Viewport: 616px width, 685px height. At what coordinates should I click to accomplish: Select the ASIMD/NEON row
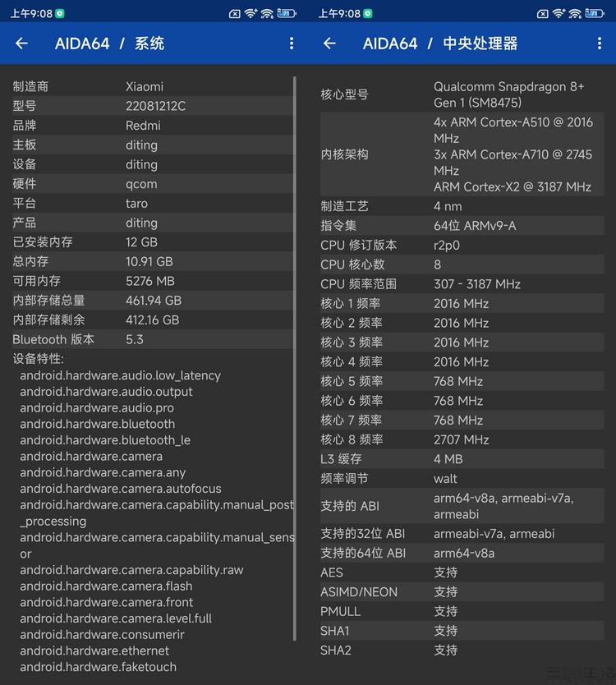(x=462, y=592)
